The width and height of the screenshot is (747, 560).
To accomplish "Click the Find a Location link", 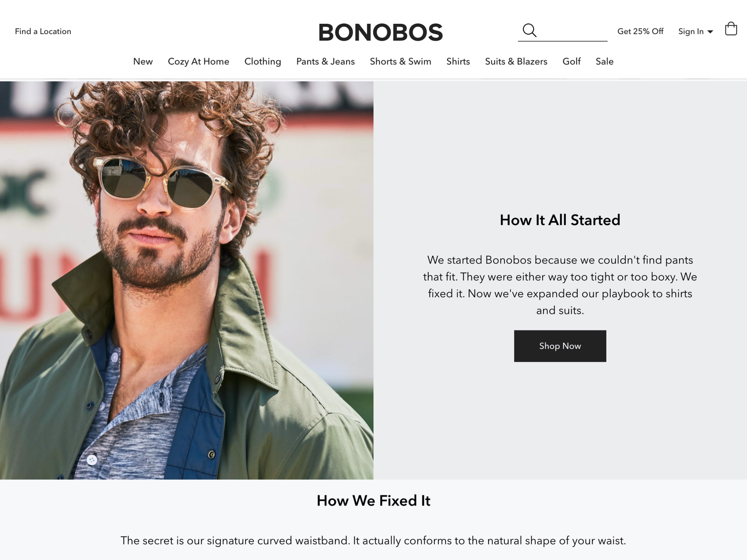I will click(x=42, y=30).
